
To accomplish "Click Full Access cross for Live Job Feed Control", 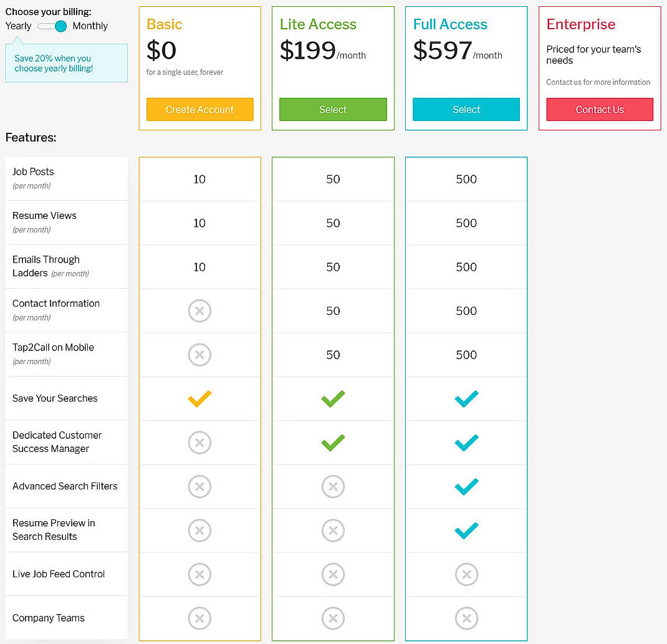I will pos(466,574).
